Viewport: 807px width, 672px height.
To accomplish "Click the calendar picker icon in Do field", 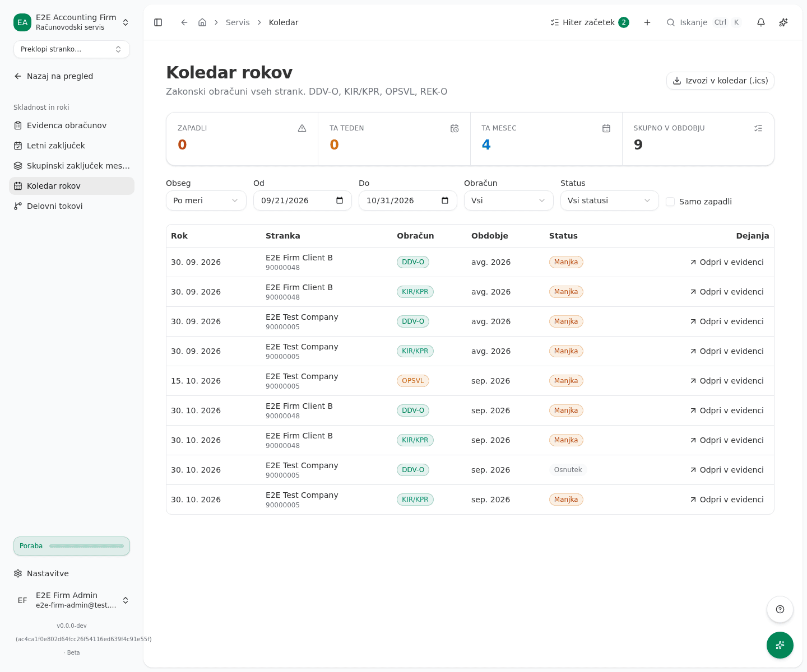I will (445, 200).
